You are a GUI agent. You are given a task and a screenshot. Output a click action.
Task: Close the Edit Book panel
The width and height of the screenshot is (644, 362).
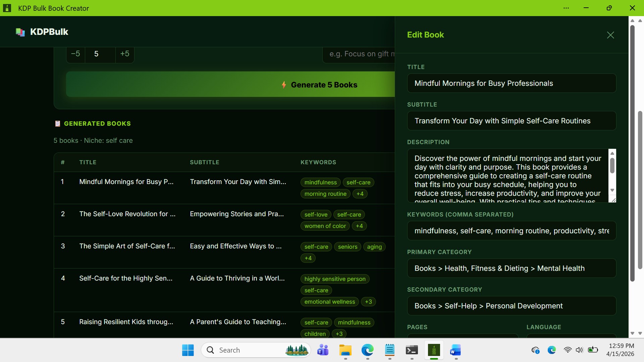tap(610, 35)
